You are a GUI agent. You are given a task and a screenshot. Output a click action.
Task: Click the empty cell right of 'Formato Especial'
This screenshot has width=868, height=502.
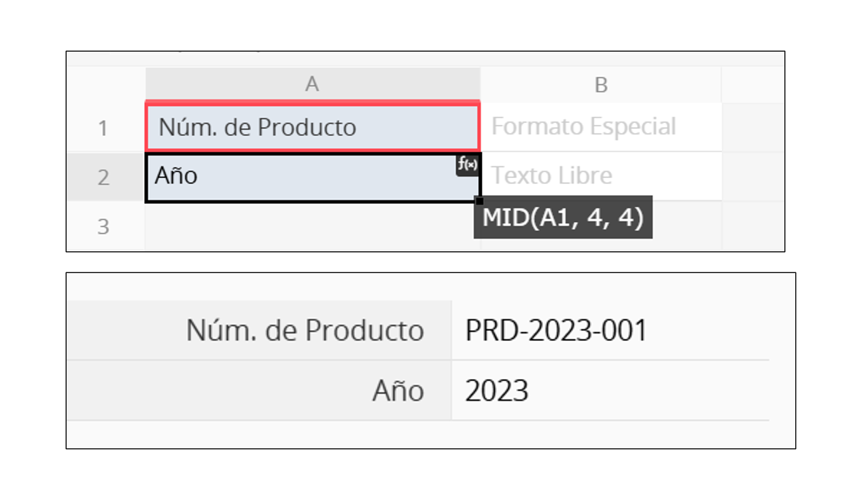(752, 127)
